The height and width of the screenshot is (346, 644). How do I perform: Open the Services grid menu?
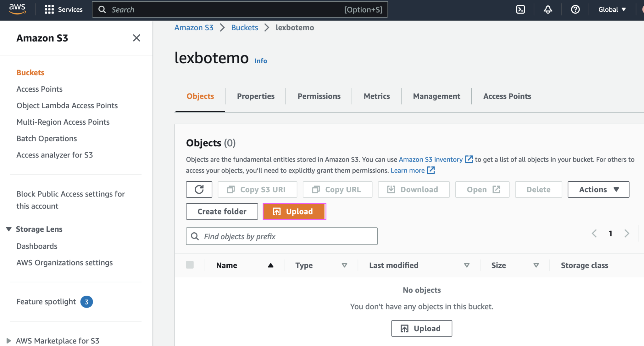click(49, 9)
